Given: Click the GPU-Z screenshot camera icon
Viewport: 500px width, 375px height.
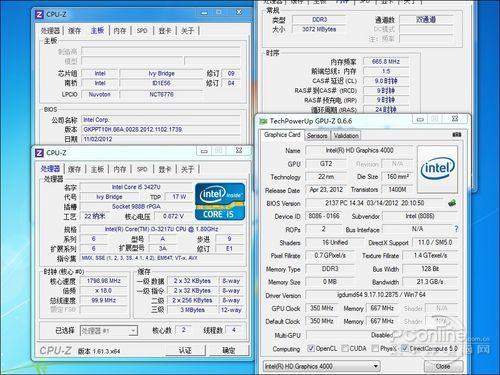Looking at the screenshot, I should tap(457, 135).
